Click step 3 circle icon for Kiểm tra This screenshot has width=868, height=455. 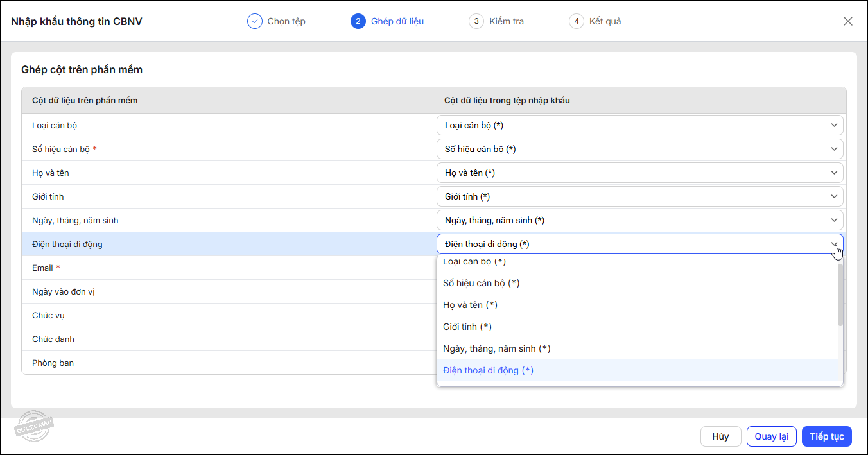tap(476, 21)
